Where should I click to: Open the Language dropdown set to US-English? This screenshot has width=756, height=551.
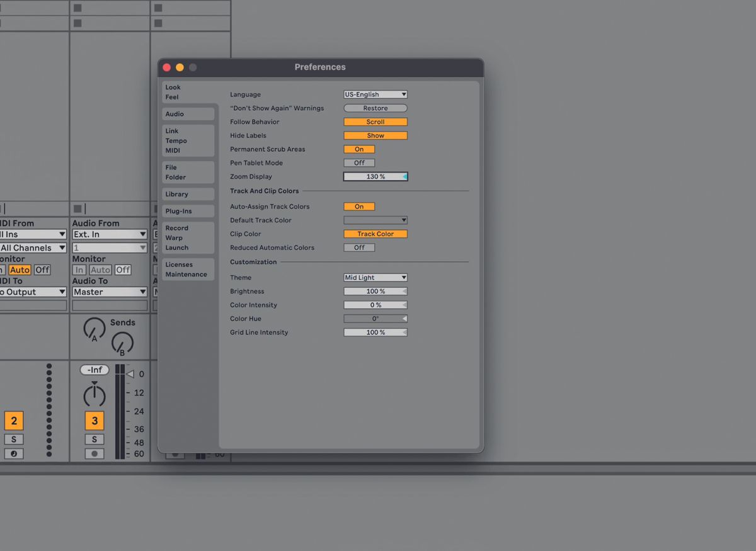click(375, 94)
